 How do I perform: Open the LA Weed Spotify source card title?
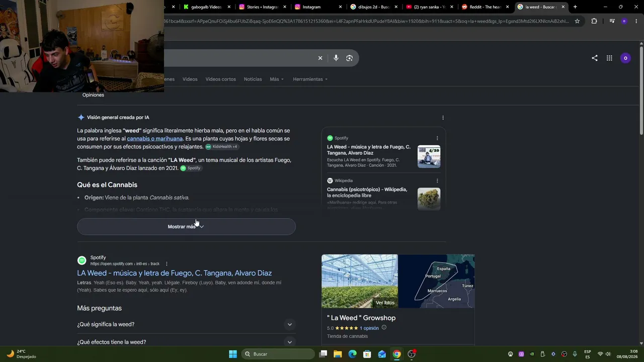(369, 150)
